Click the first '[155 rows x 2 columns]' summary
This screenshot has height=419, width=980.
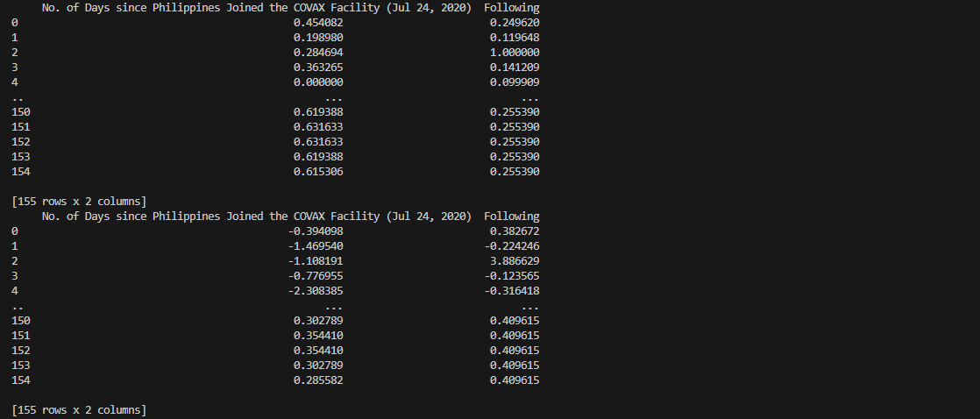click(x=79, y=202)
